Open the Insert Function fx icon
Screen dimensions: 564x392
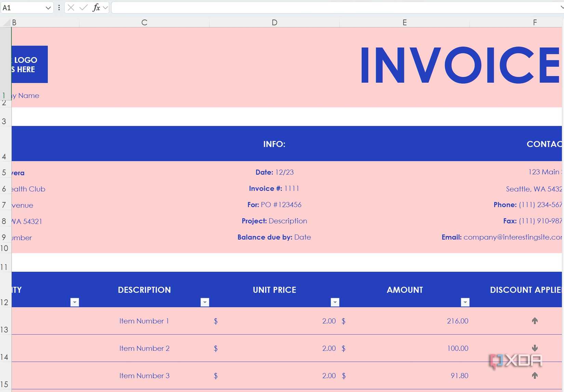point(96,8)
